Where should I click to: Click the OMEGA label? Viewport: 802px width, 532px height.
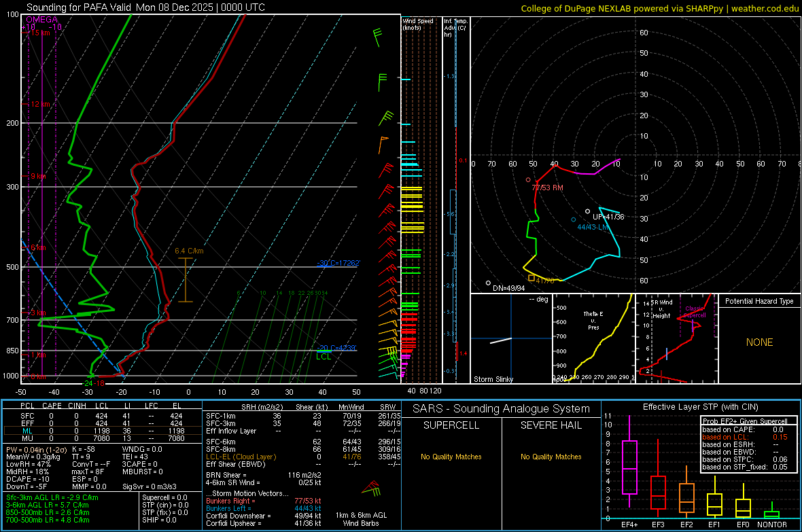coord(42,20)
